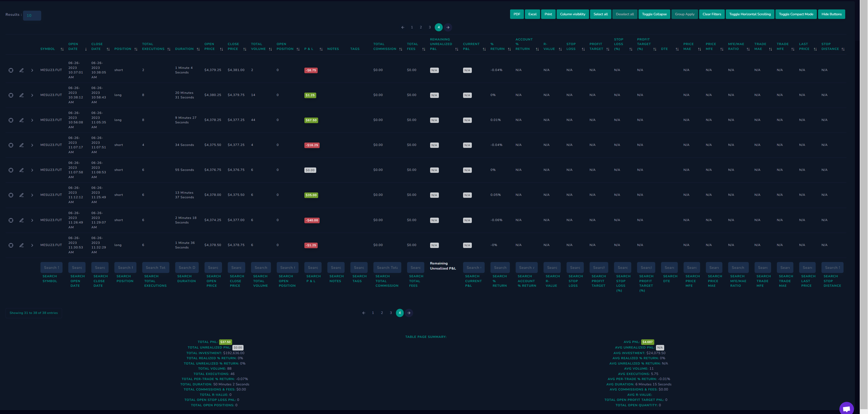
Task: Click target icon for -$16.25 trade
Action: (11, 145)
